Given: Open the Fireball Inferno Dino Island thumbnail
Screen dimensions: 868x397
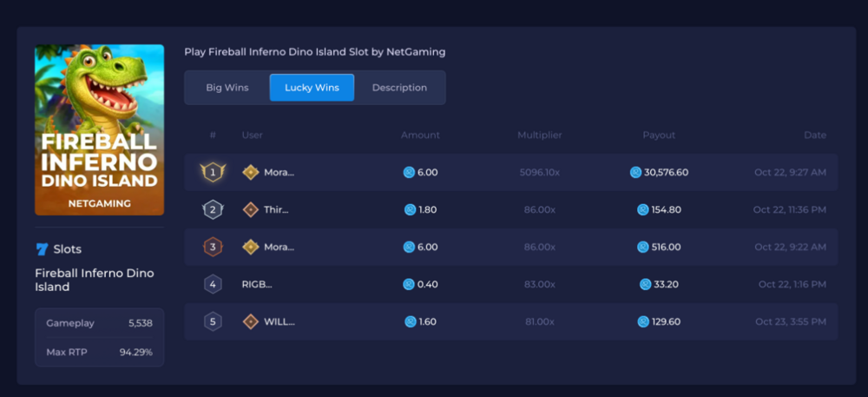Looking at the screenshot, I should click(x=100, y=129).
